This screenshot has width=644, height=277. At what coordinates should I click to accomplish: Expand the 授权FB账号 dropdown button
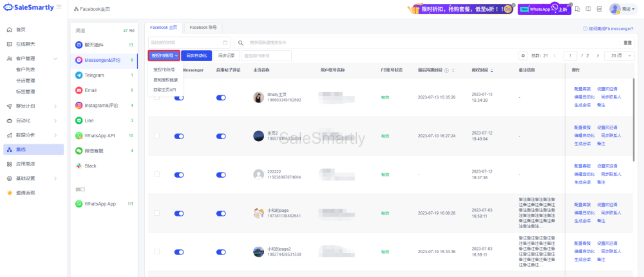(164, 56)
